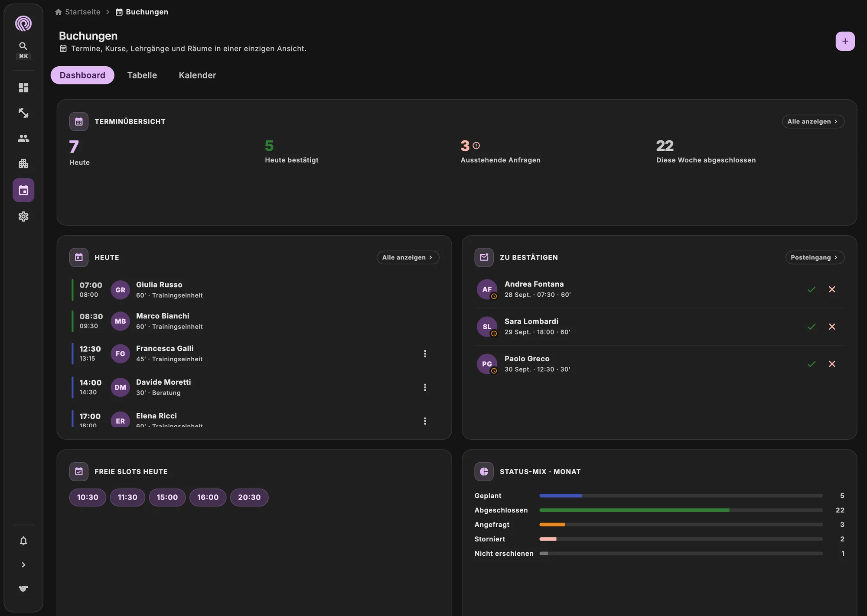Expand the sidebar with chevron arrow

click(x=23, y=565)
